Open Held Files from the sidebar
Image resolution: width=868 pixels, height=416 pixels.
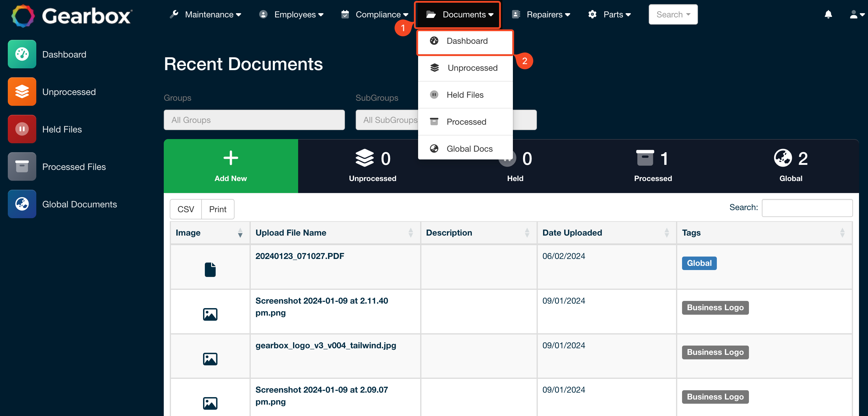tap(62, 129)
